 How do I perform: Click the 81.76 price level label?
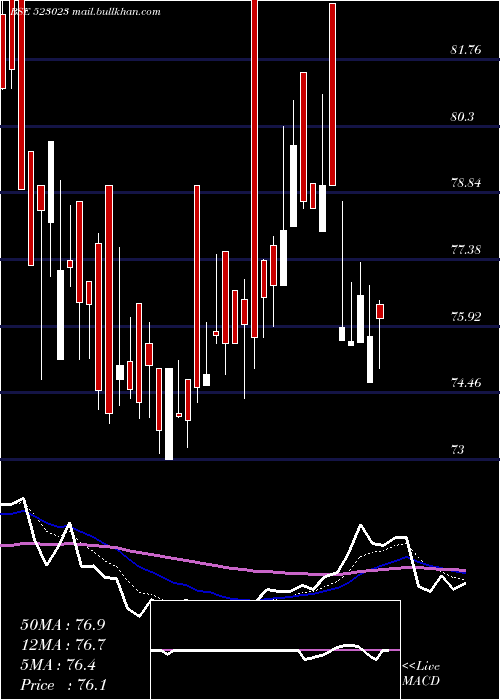(x=466, y=50)
